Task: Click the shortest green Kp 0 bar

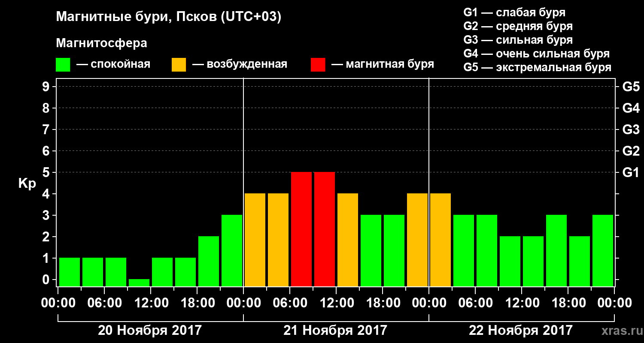Action: pyautogui.click(x=139, y=283)
